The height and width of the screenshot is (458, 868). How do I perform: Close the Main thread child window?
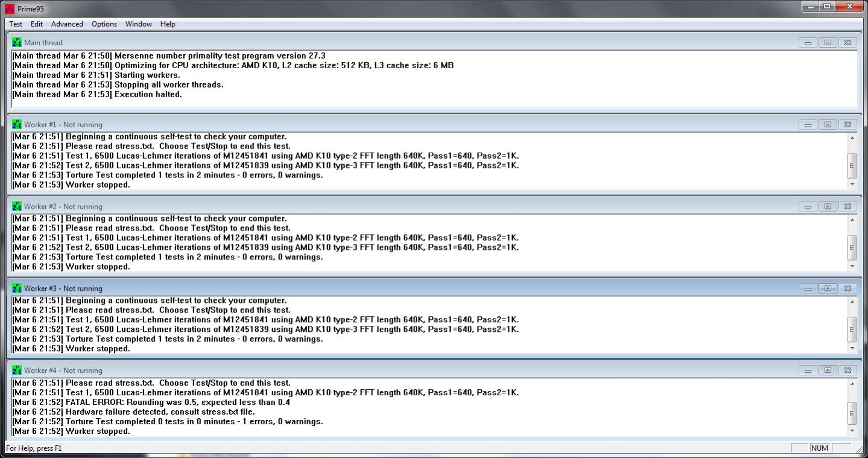847,43
